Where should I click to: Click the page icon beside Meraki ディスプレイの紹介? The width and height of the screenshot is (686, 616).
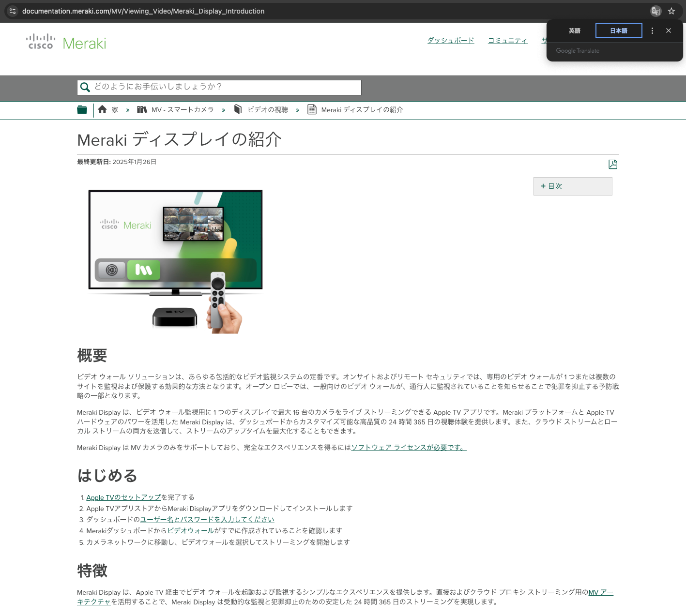pyautogui.click(x=311, y=109)
